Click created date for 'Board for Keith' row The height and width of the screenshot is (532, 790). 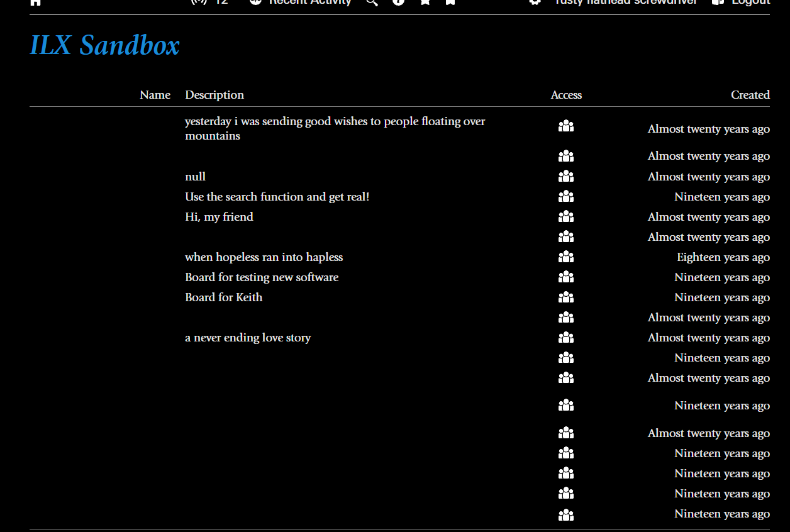(x=722, y=297)
